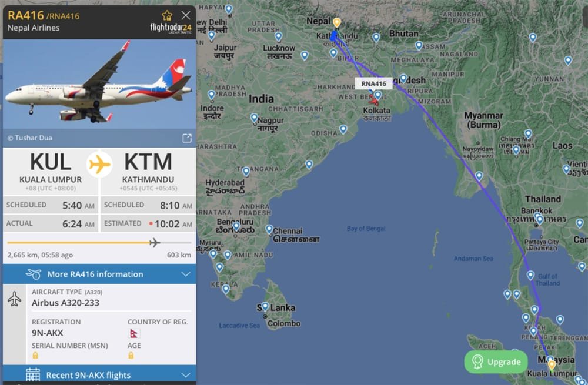
Task: Click the Kuala Lumpur origin airport pin
Action: click(552, 365)
